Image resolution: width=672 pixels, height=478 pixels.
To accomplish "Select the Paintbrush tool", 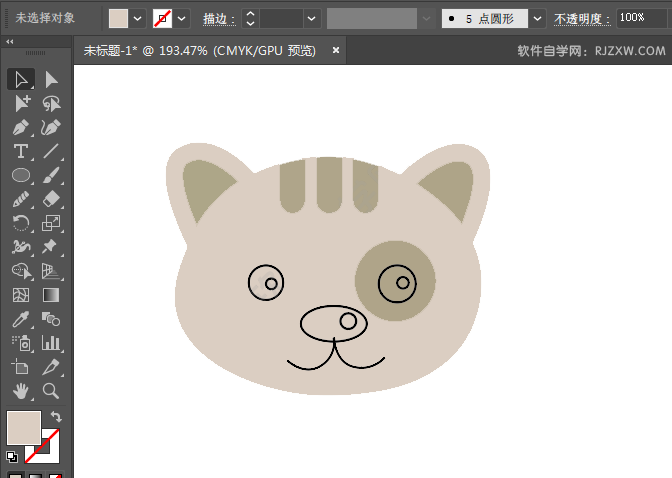I will tap(51, 175).
